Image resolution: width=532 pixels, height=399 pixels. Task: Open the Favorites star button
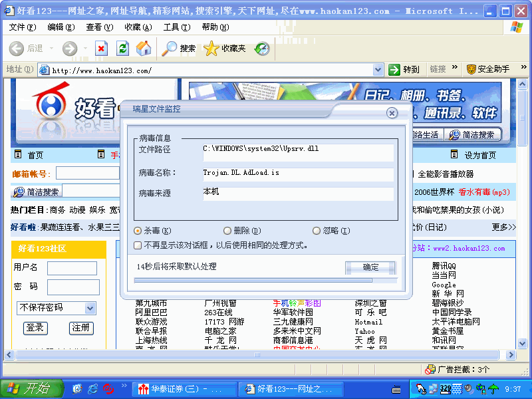[225, 49]
